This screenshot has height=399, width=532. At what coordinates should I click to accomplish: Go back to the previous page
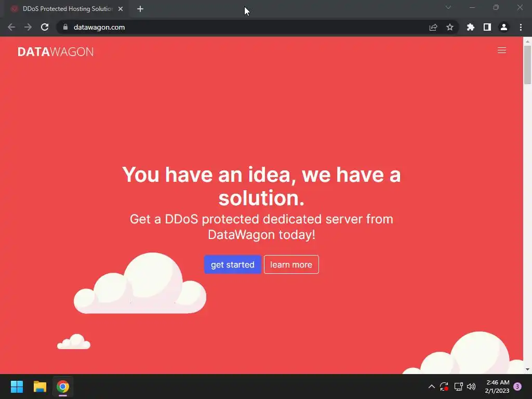click(x=11, y=27)
